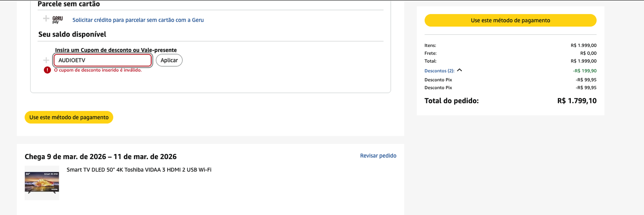Click the red error exclamation icon
The image size is (644, 215).
47,70
